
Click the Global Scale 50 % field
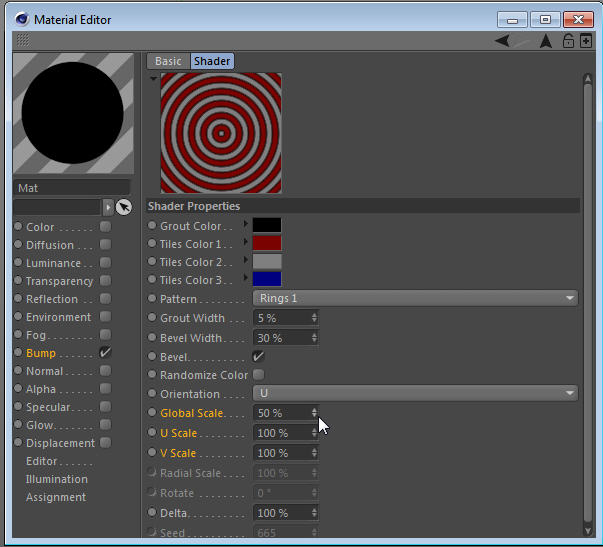coord(285,413)
